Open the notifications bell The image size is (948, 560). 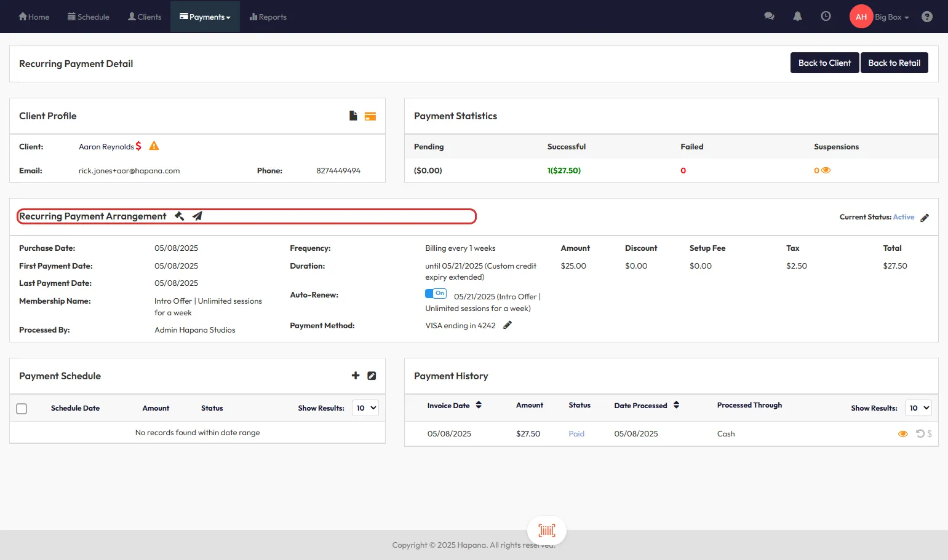[x=797, y=17]
